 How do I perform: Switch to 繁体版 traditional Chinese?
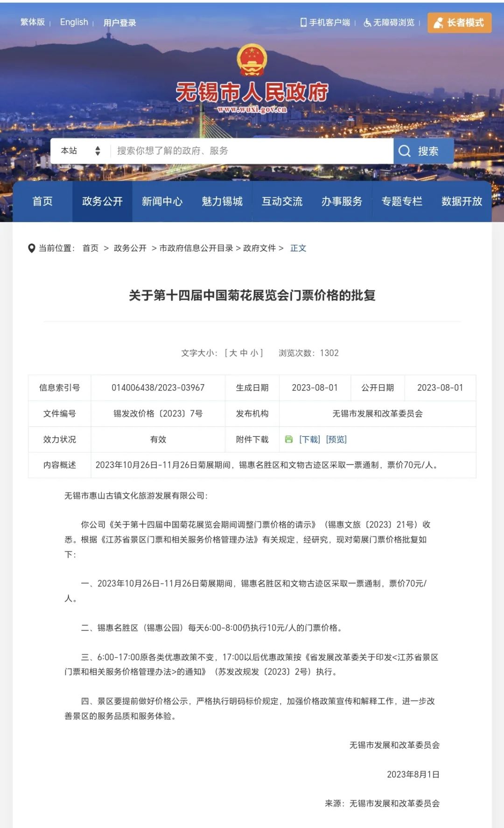(x=33, y=22)
